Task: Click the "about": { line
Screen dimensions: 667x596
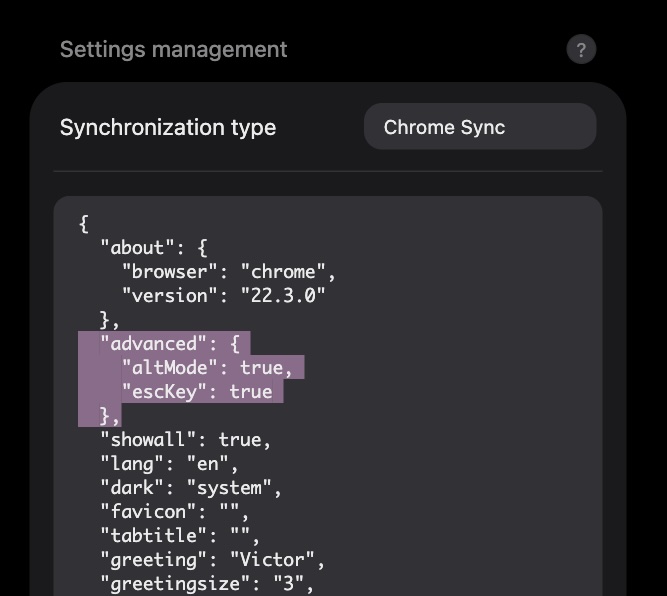Action: click(154, 248)
